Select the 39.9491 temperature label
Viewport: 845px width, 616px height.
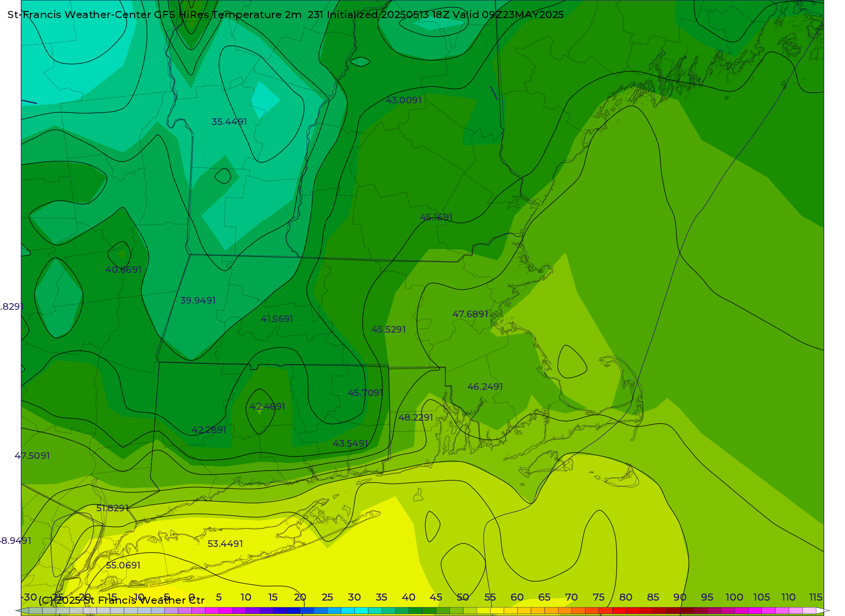click(x=198, y=301)
